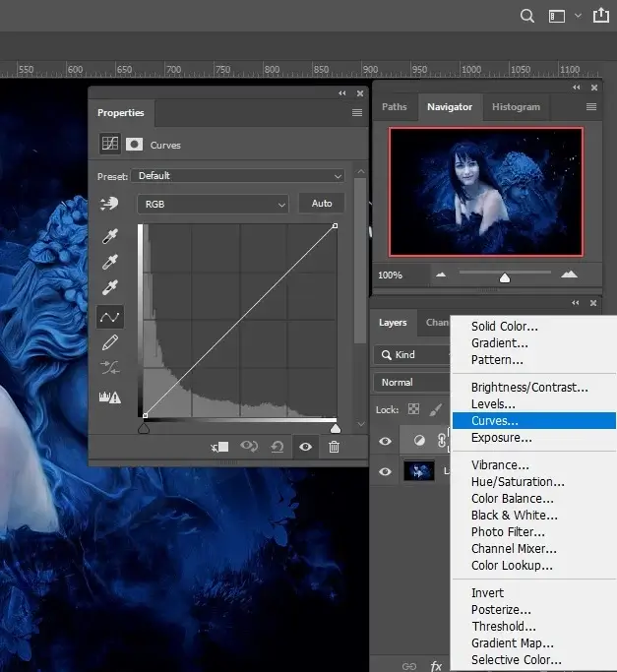Delete the Curves adjustment layer via trash
Image resolution: width=617 pixels, height=672 pixels.
pyautogui.click(x=334, y=447)
